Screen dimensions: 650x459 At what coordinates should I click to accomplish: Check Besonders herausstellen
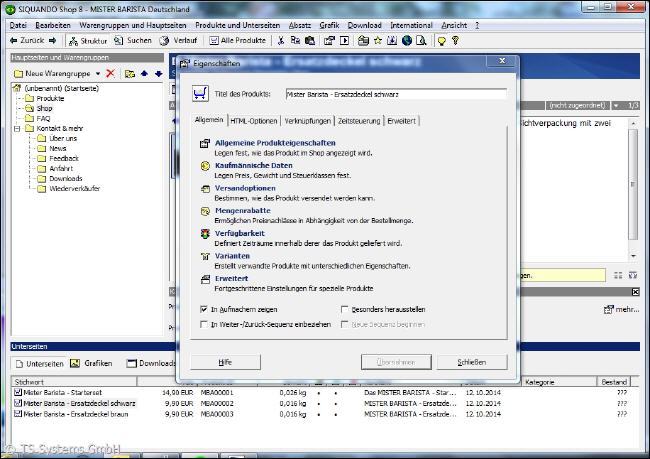click(x=344, y=309)
